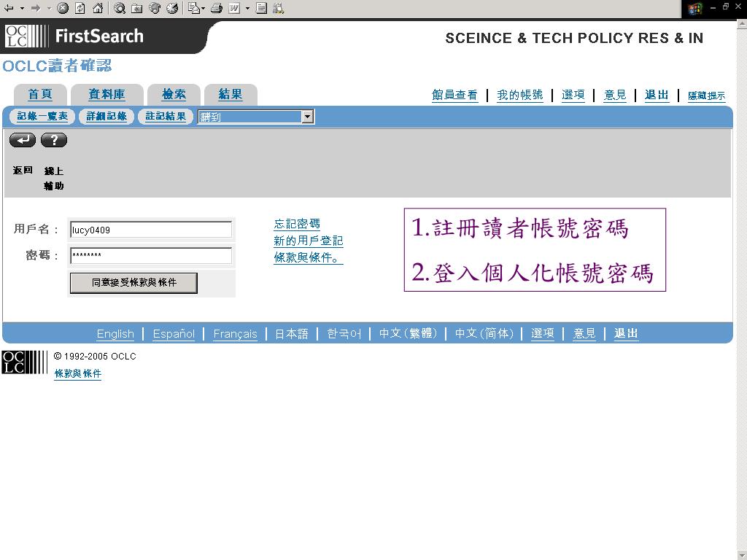Open the Back button history dropdown arrow
Screen dimensions: 747x560
pyautogui.click(x=22, y=8)
